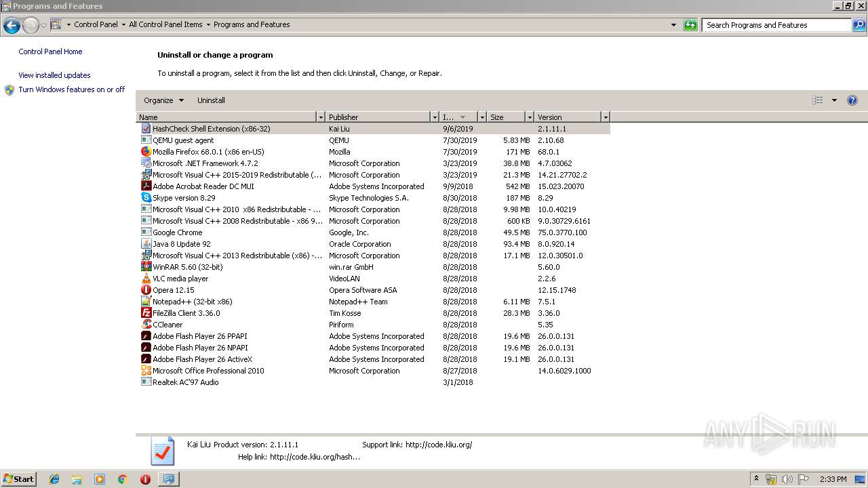The image size is (868, 488).
Task: Click the Control Panel breadcrumb
Action: tap(96, 24)
